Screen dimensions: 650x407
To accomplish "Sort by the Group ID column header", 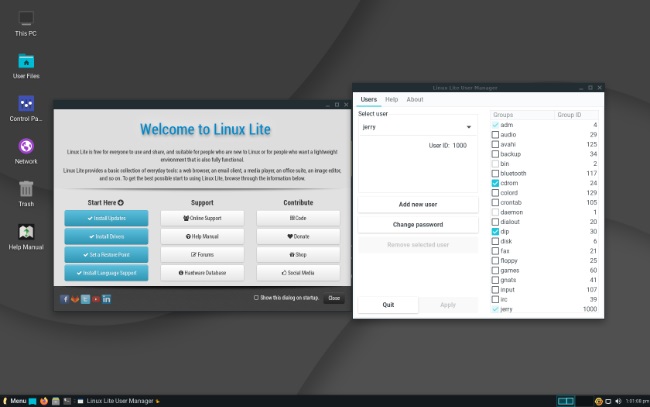I will coord(576,115).
